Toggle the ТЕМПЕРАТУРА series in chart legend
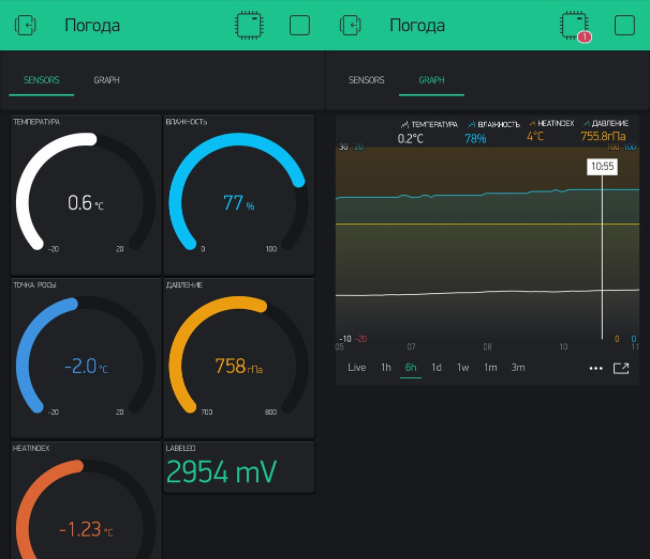Screen dimensions: 650x559 [429, 124]
